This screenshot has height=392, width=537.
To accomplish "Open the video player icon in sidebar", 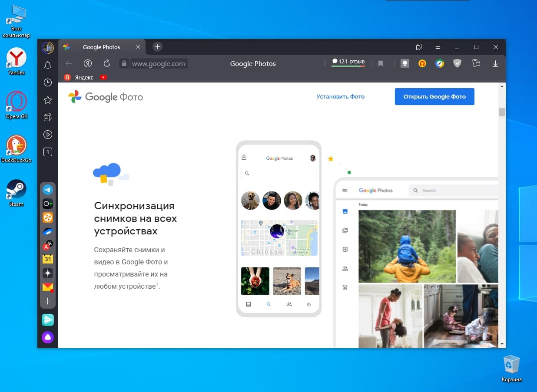I will pyautogui.click(x=48, y=135).
